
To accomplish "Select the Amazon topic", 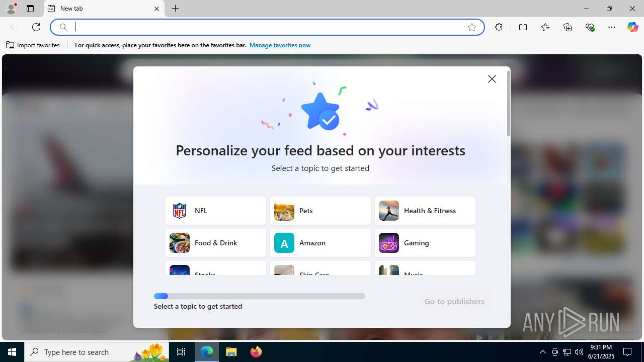I will tap(320, 243).
